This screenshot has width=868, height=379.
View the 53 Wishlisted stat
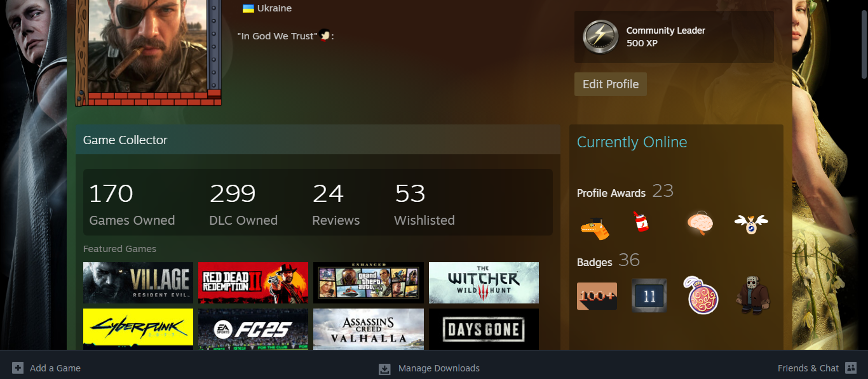click(x=424, y=204)
